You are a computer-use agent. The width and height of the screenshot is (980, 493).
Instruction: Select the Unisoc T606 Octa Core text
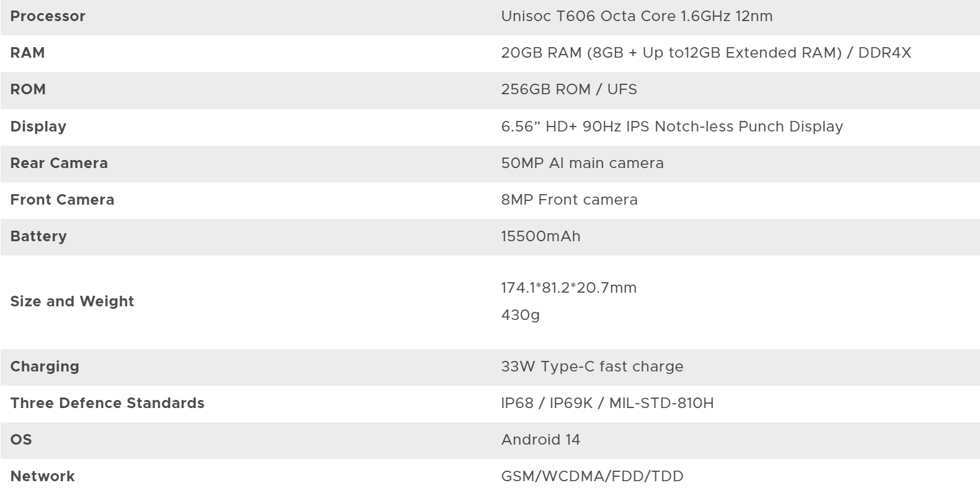pos(637,16)
